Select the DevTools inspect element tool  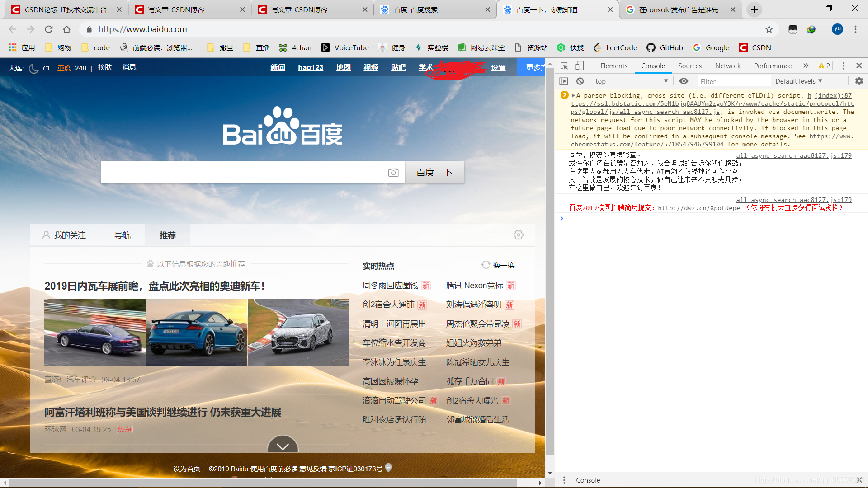(564, 66)
